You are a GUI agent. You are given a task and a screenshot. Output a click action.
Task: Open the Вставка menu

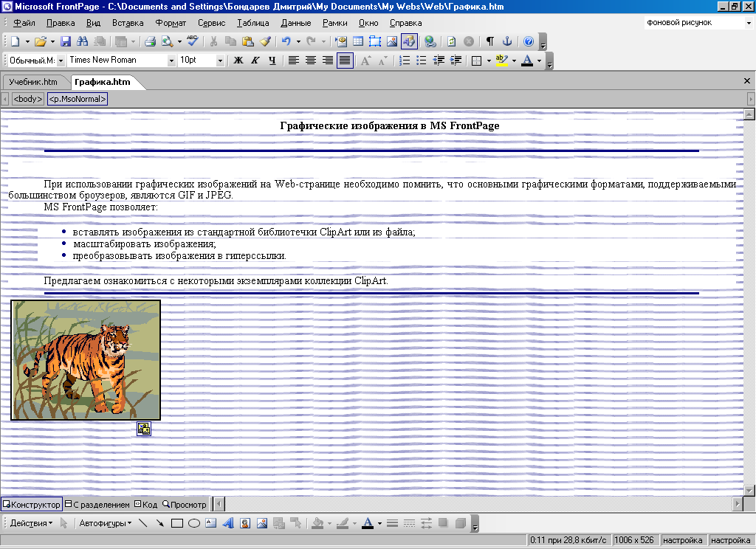128,23
